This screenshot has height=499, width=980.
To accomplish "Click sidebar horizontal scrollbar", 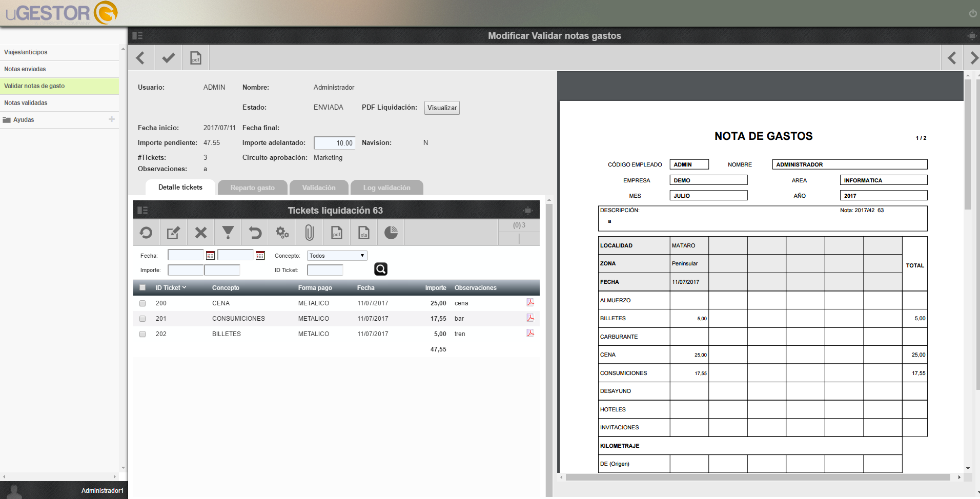I will click(x=59, y=476).
